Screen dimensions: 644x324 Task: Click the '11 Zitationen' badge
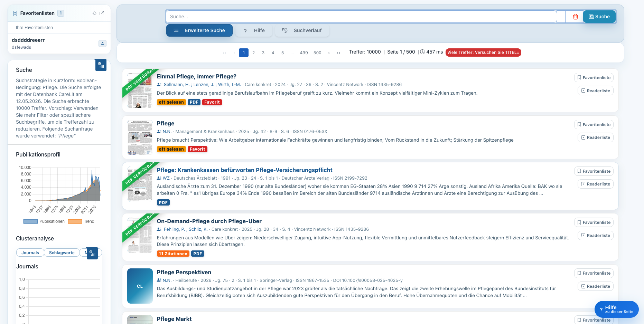pyautogui.click(x=173, y=254)
